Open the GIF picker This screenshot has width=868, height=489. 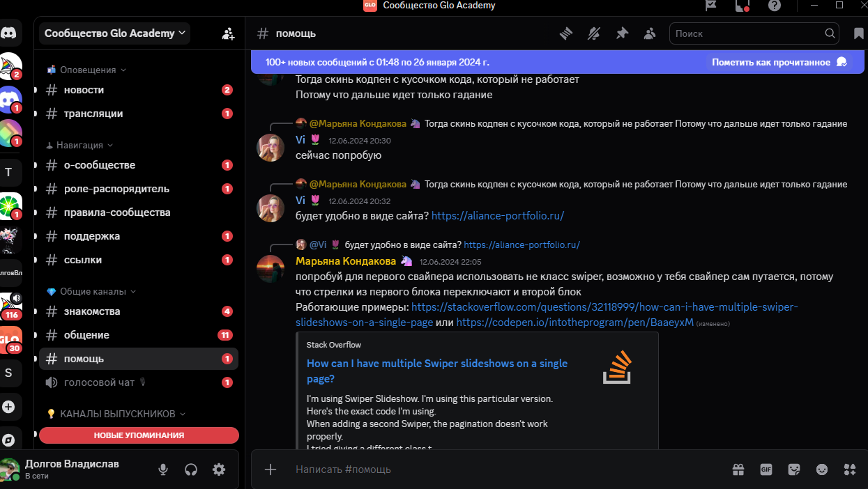pyautogui.click(x=766, y=469)
